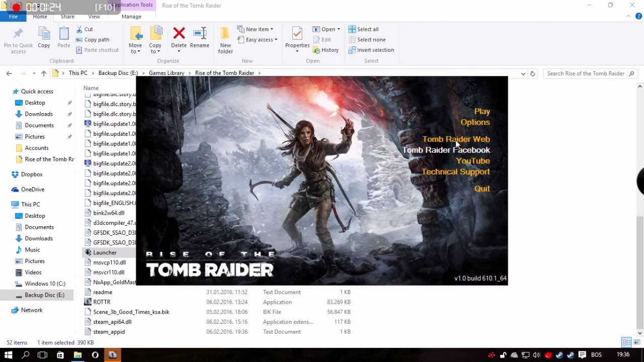Open the Tomb Raider Web link
This screenshot has width=644, height=362.
(x=456, y=139)
